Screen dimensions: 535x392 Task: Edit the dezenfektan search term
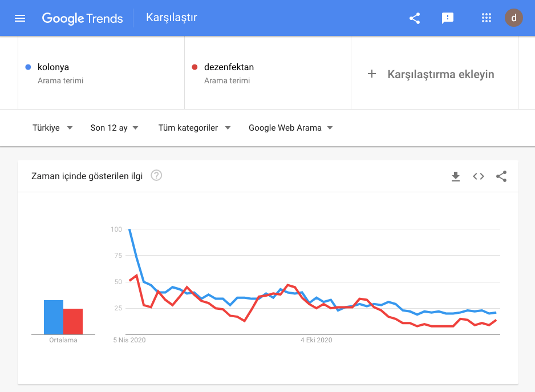pyautogui.click(x=229, y=67)
